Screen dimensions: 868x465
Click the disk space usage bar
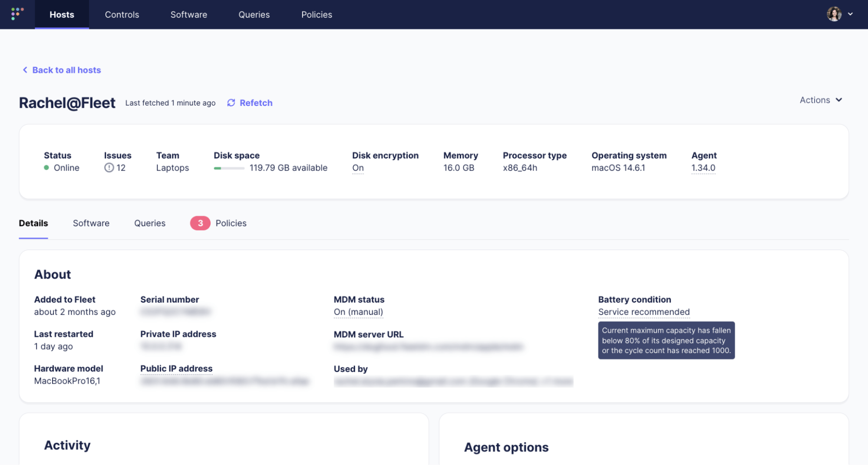(229, 168)
